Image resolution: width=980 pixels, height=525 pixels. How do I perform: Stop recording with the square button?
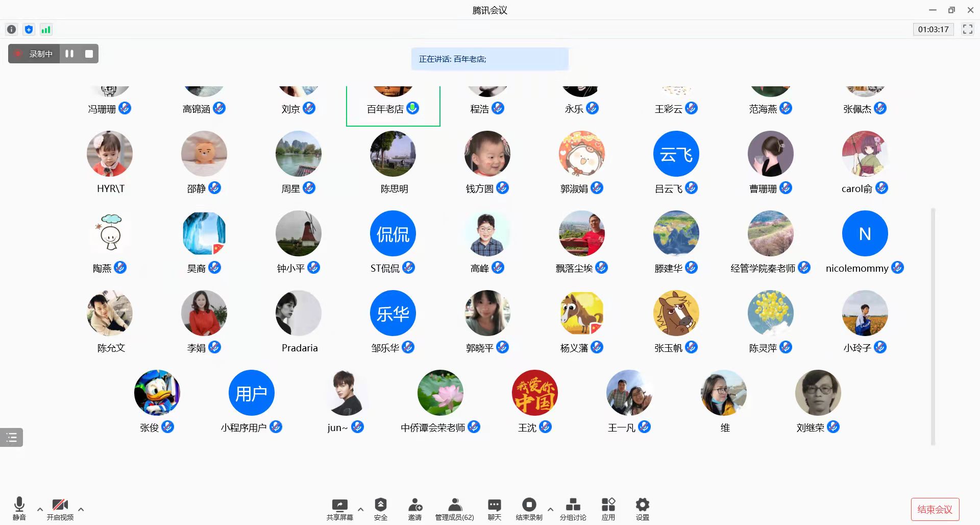click(89, 54)
